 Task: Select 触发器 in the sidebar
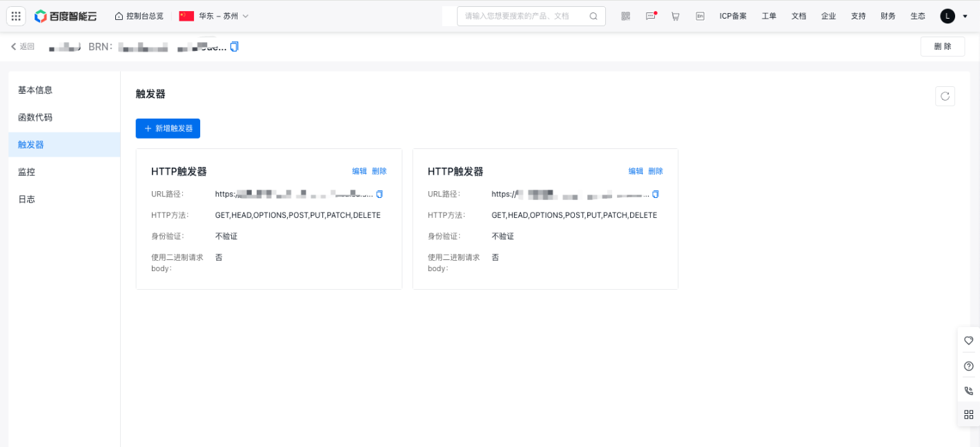(64, 144)
